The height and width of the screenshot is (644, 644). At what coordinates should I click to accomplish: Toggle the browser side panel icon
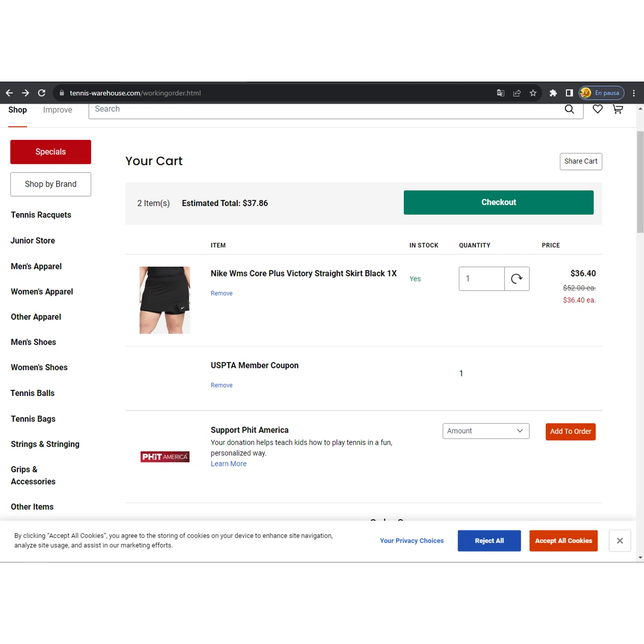569,93
